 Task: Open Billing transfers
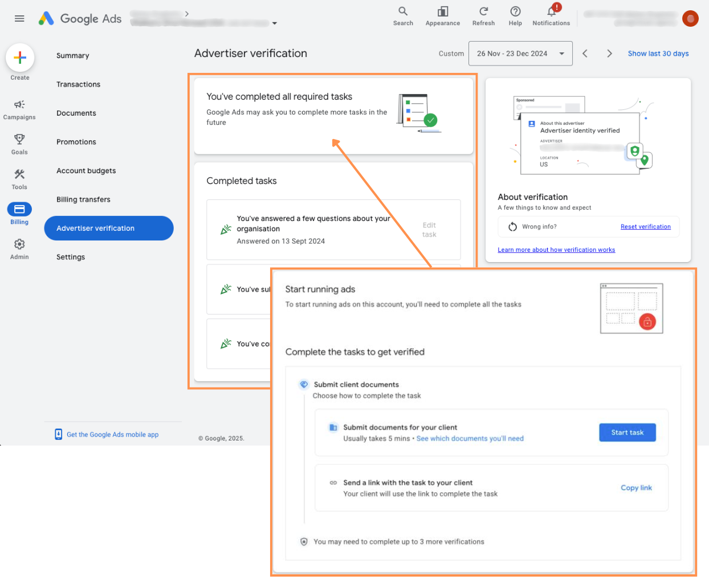click(x=83, y=199)
